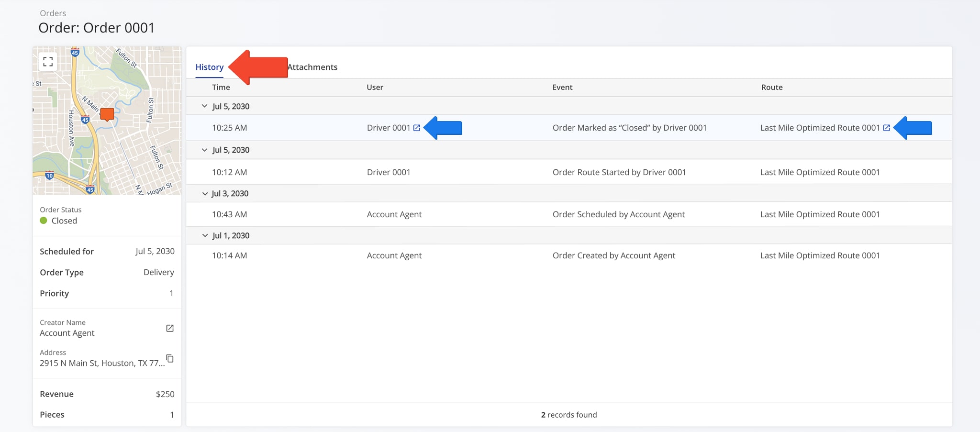Viewport: 980px width, 432px height.
Task: Click Account Agent in the 10:14 AM row
Action: 394,255
